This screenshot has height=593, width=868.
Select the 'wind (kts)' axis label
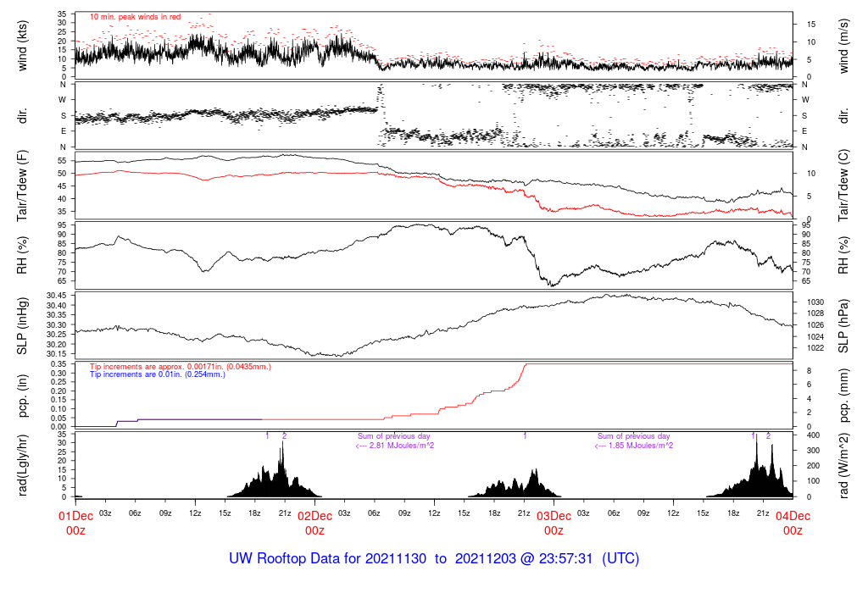click(22, 46)
